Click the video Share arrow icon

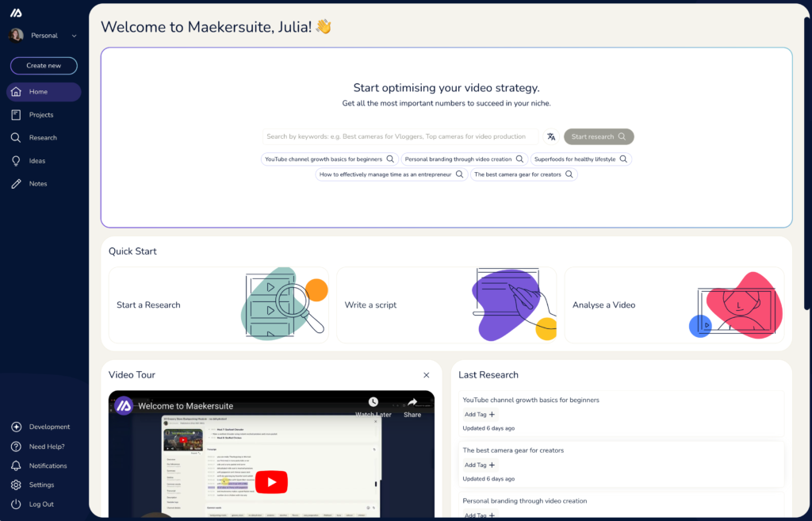coord(412,402)
